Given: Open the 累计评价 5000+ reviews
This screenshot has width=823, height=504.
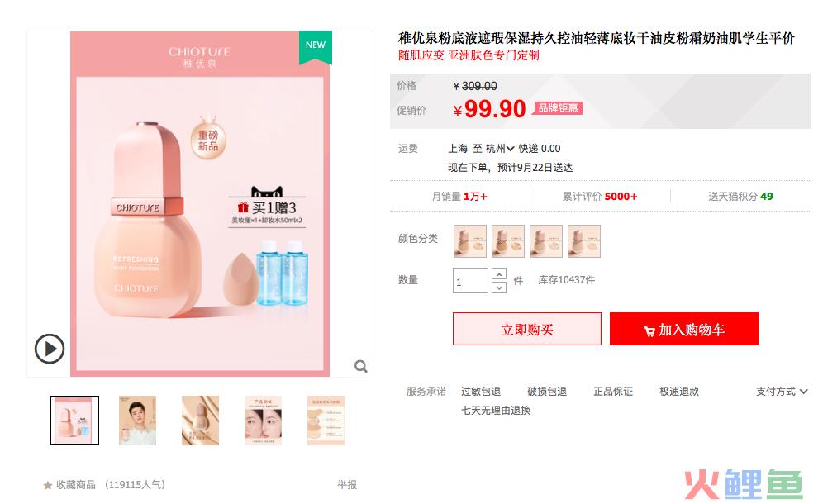Looking at the screenshot, I should pyautogui.click(x=600, y=197).
